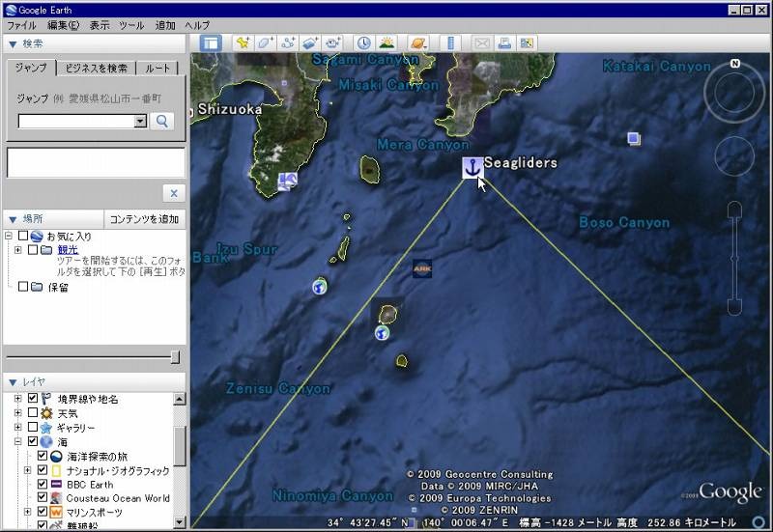Screen dimensions: 773x532
Task: Open the ファイル menu
Action: [21, 25]
